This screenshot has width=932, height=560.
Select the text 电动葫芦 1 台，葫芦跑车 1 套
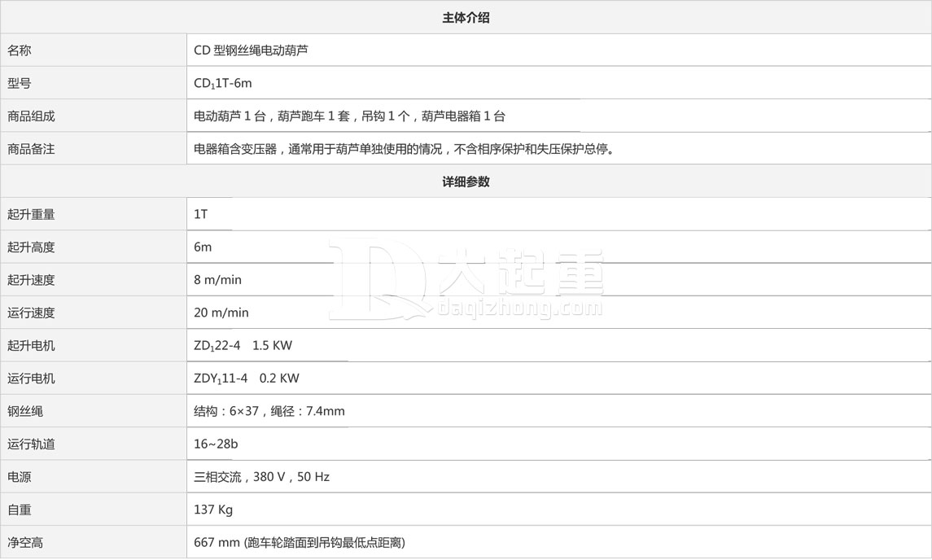(x=272, y=116)
